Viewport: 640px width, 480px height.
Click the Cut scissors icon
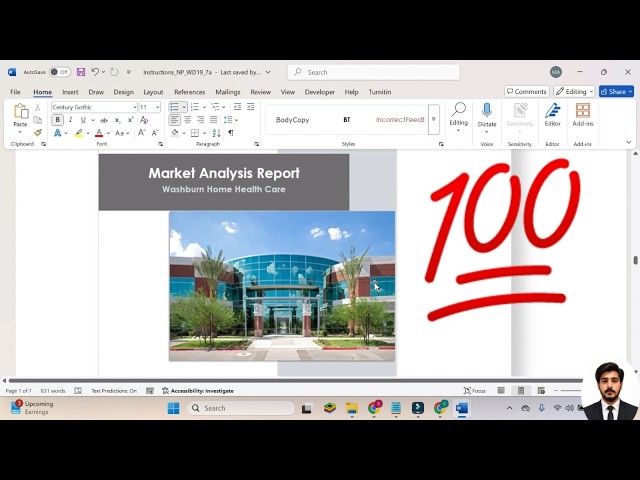click(x=38, y=107)
